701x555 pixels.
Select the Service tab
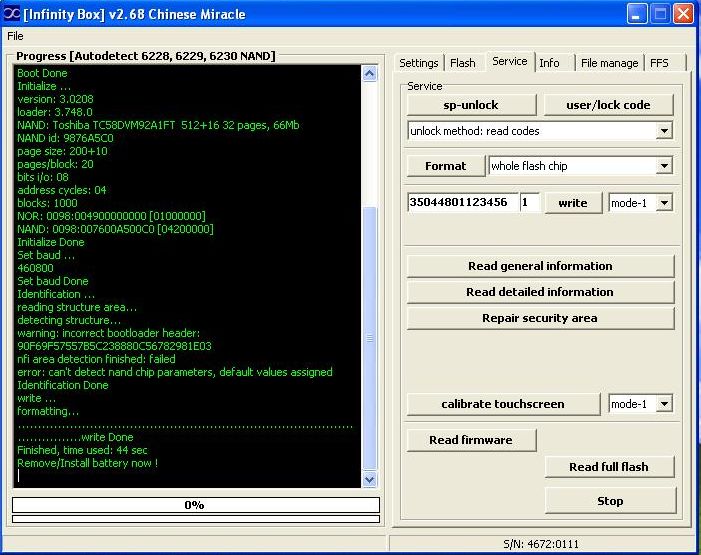coord(510,61)
